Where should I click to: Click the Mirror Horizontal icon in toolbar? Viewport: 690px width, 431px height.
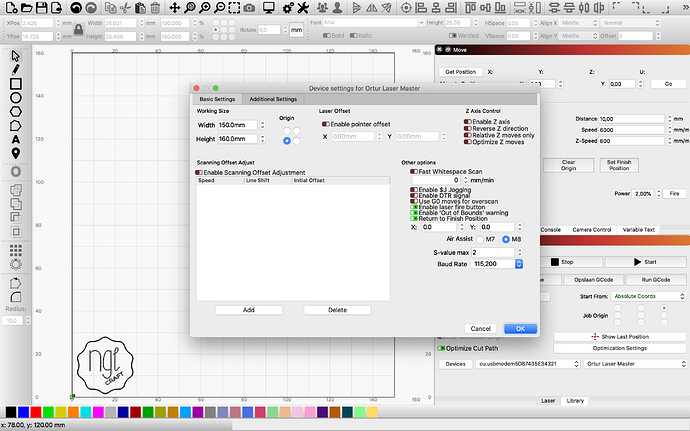[x=372, y=7]
